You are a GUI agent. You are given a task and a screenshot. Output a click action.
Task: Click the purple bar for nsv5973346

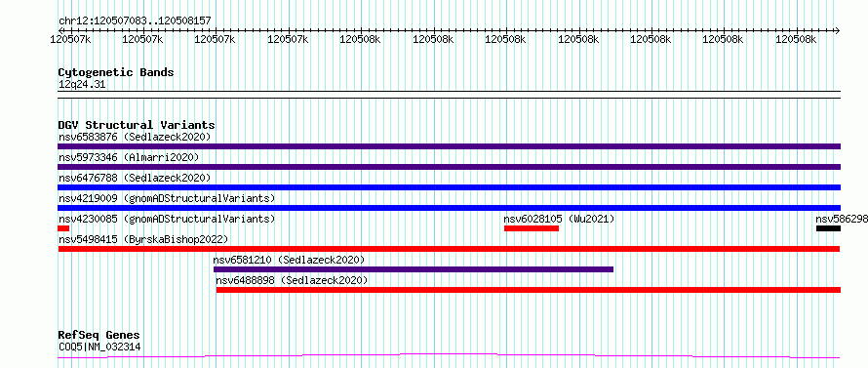(x=449, y=167)
